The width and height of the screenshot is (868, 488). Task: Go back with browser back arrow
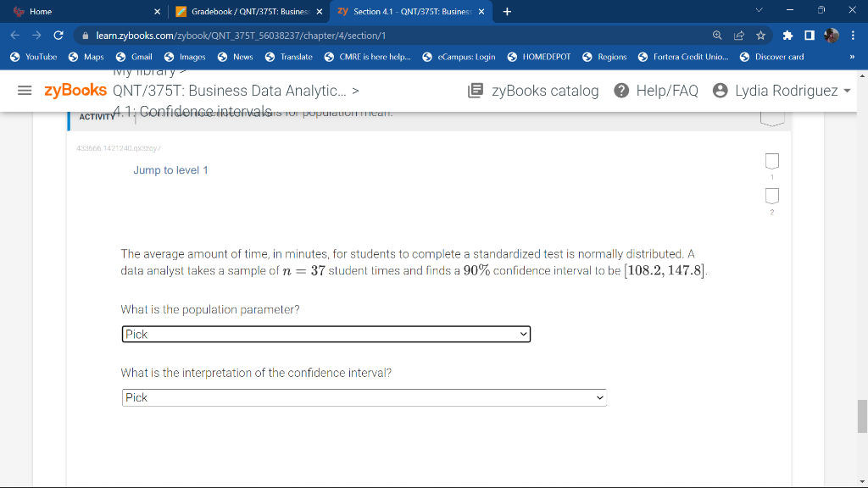tap(15, 36)
